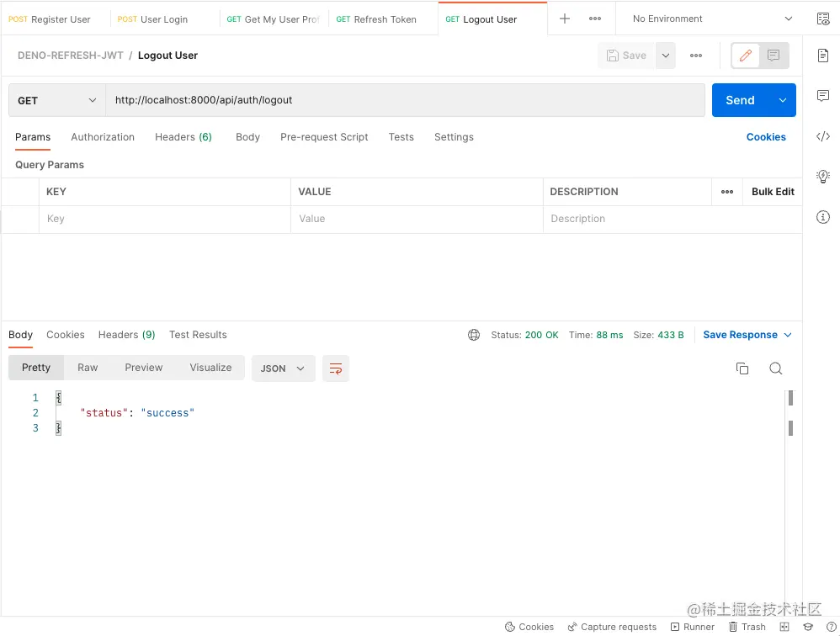Open tab options ellipsis beside plus icon
Screen dimensions: 840x636
pyautogui.click(x=594, y=19)
